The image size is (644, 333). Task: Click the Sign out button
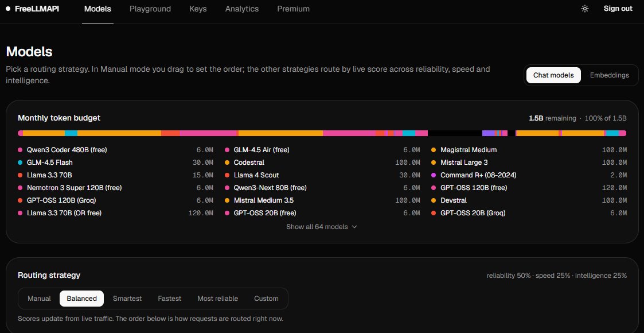618,9
